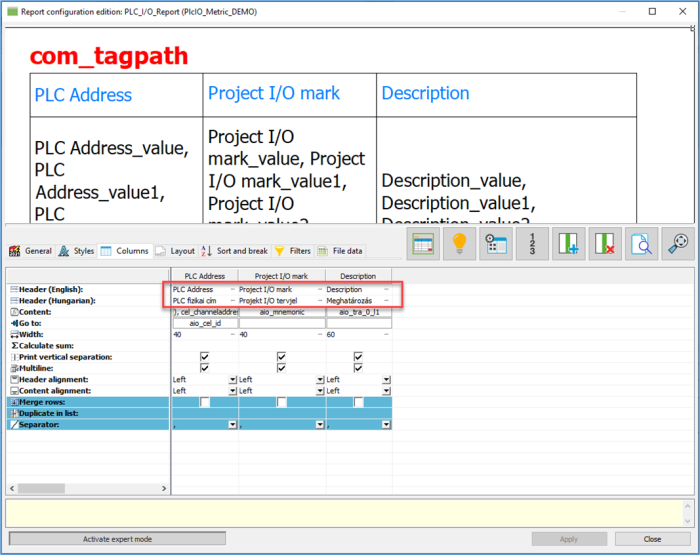Open Header alignment dropdown for PLC Address
Screen dimensions: 700x555
tap(233, 380)
